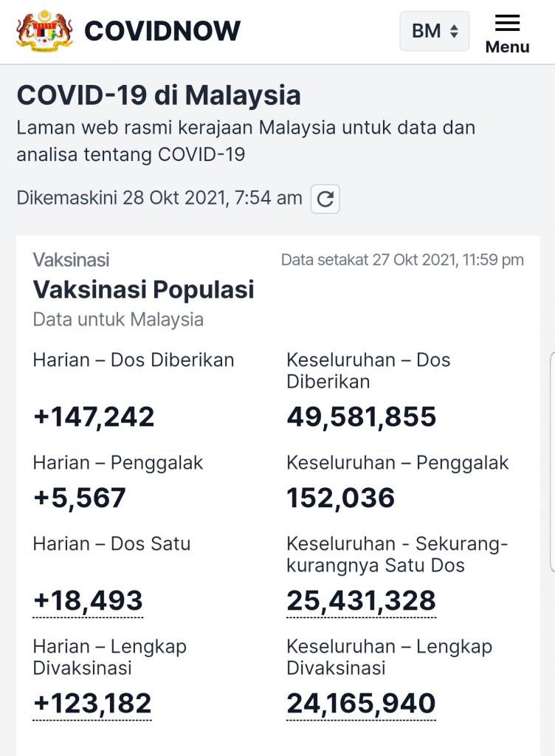The width and height of the screenshot is (555, 756).
Task: Click the daily fully vaccinated figure +123,182
Action: [x=92, y=704]
